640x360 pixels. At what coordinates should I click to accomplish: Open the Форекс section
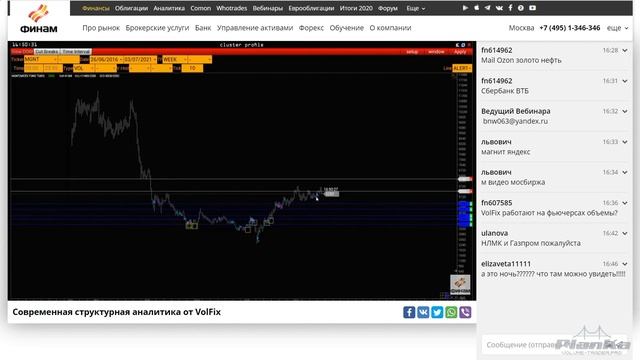311,28
